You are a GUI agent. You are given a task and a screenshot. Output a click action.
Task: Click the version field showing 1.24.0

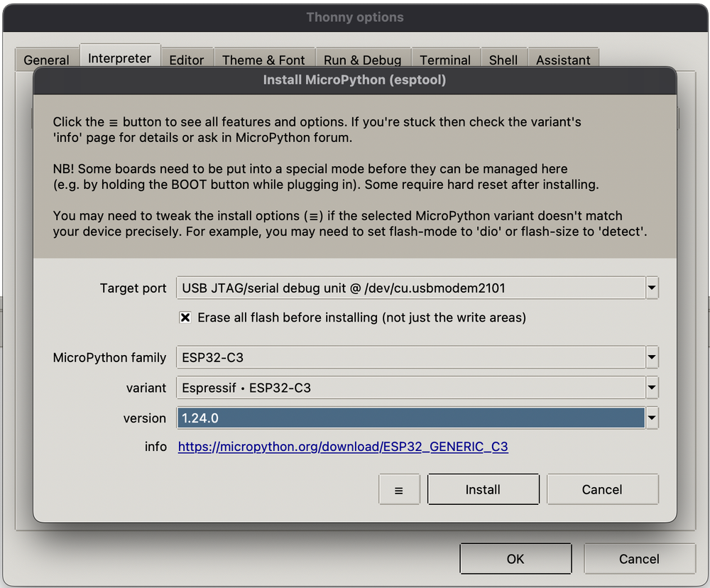click(410, 418)
